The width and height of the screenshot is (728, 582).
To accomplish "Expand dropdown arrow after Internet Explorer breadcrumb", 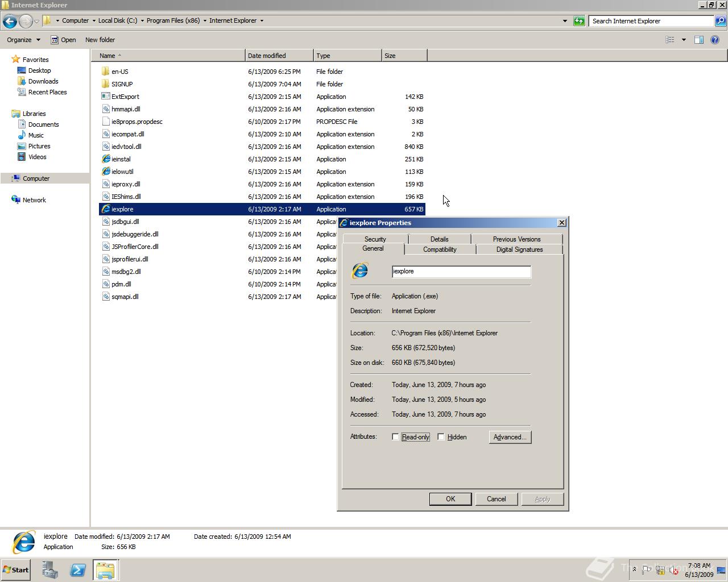I will point(262,21).
